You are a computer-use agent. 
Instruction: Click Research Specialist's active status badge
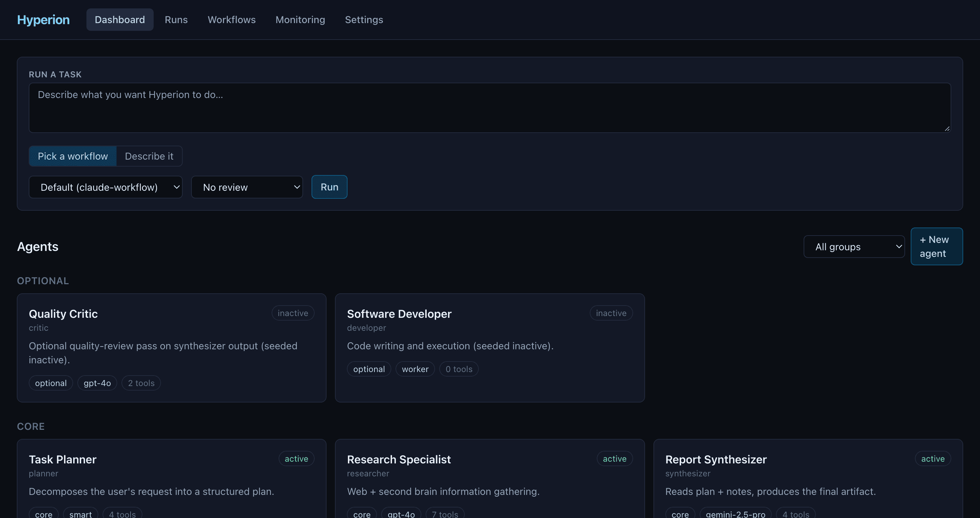click(x=614, y=458)
